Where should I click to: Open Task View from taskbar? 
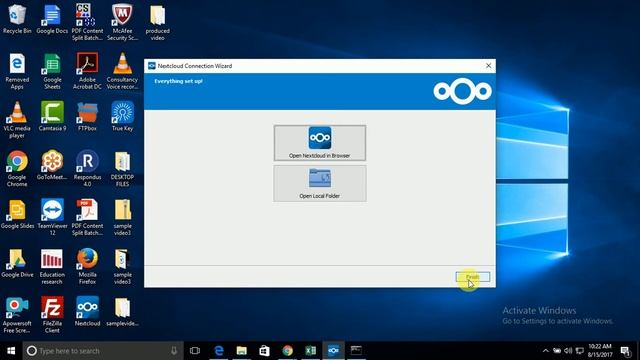click(195, 351)
